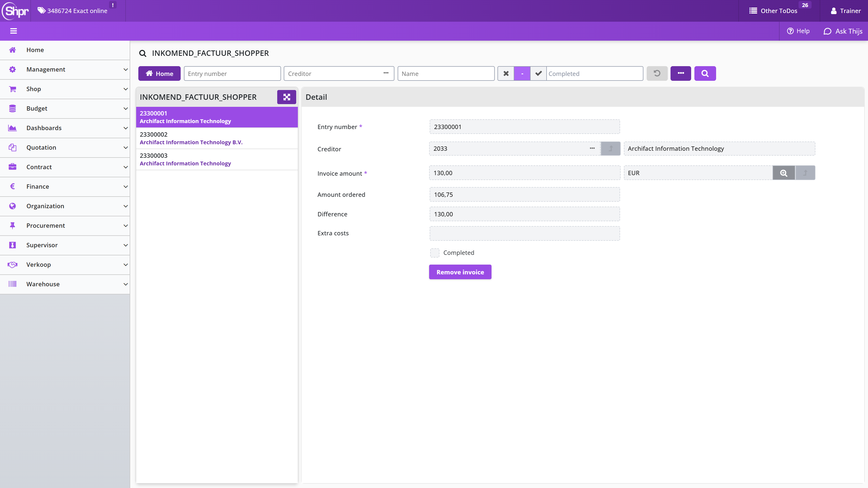Go to Home in the sidebar

(65, 50)
